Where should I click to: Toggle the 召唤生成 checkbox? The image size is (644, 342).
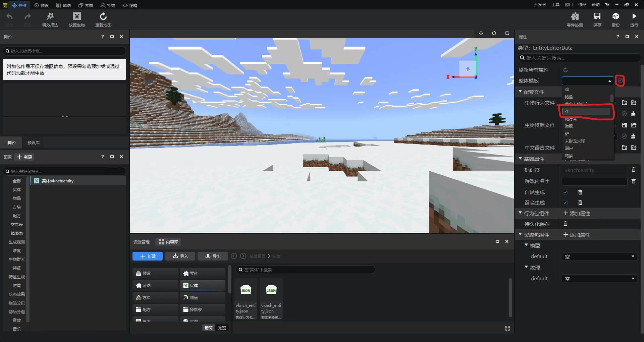565,203
